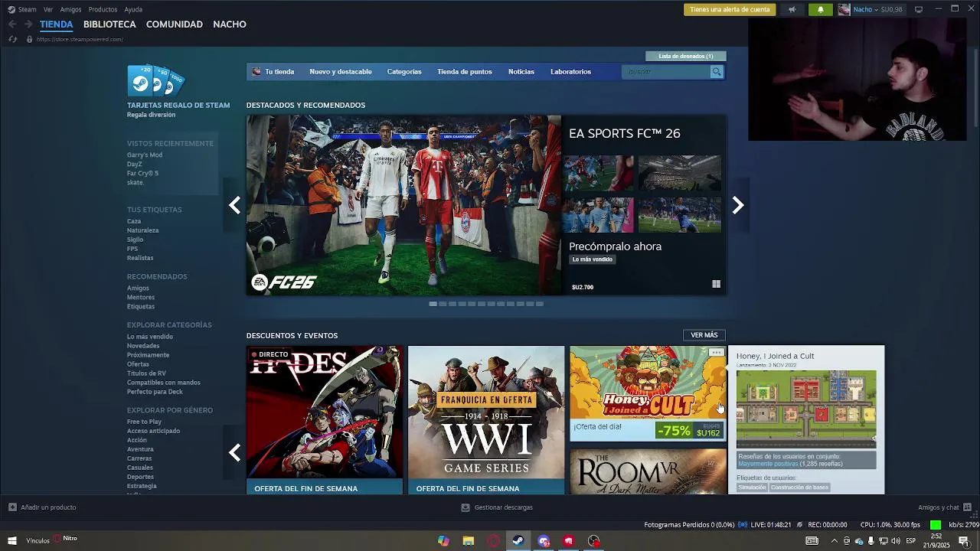Click Tienes una alerta de cuenta button

point(730,9)
